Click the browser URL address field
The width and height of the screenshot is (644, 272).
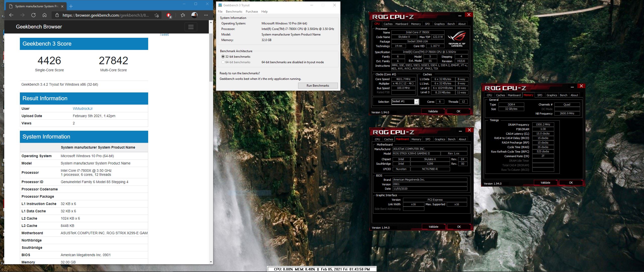(x=106, y=15)
